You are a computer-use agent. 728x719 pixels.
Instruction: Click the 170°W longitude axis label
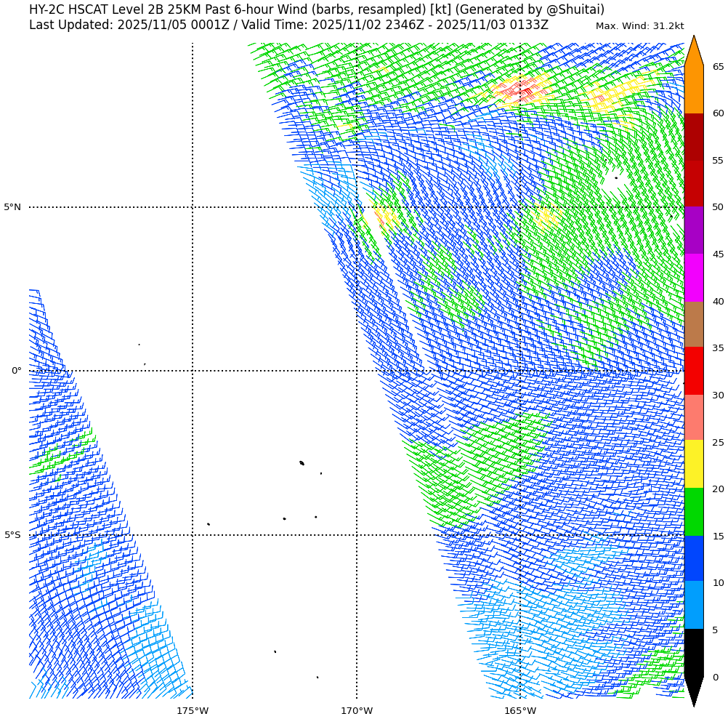[x=357, y=710]
